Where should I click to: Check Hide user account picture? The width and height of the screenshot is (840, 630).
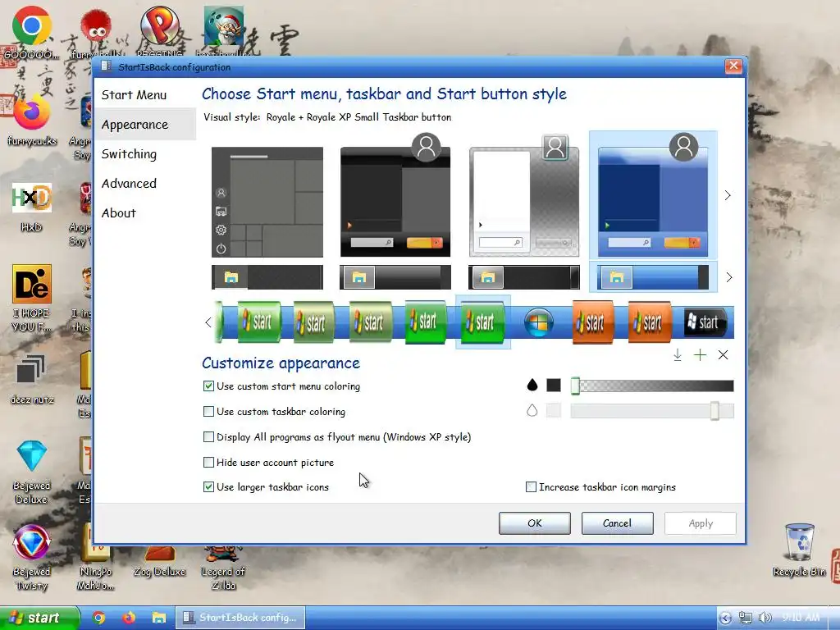208,463
